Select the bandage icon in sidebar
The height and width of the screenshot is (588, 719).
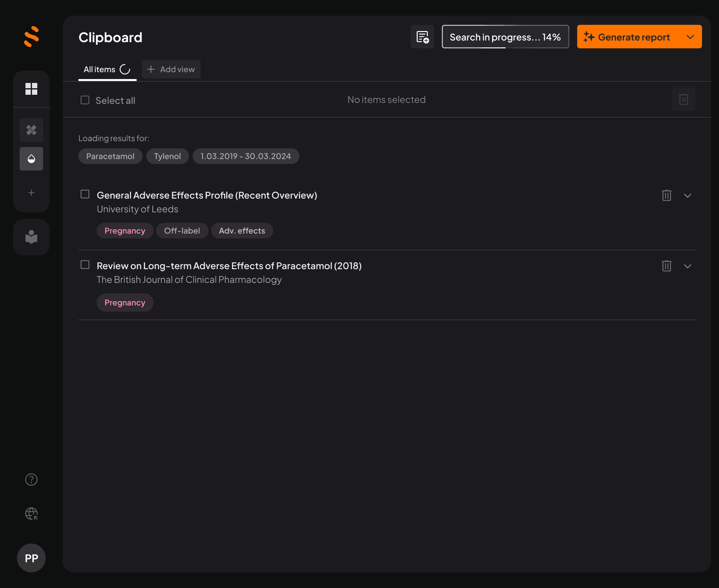pyautogui.click(x=31, y=130)
